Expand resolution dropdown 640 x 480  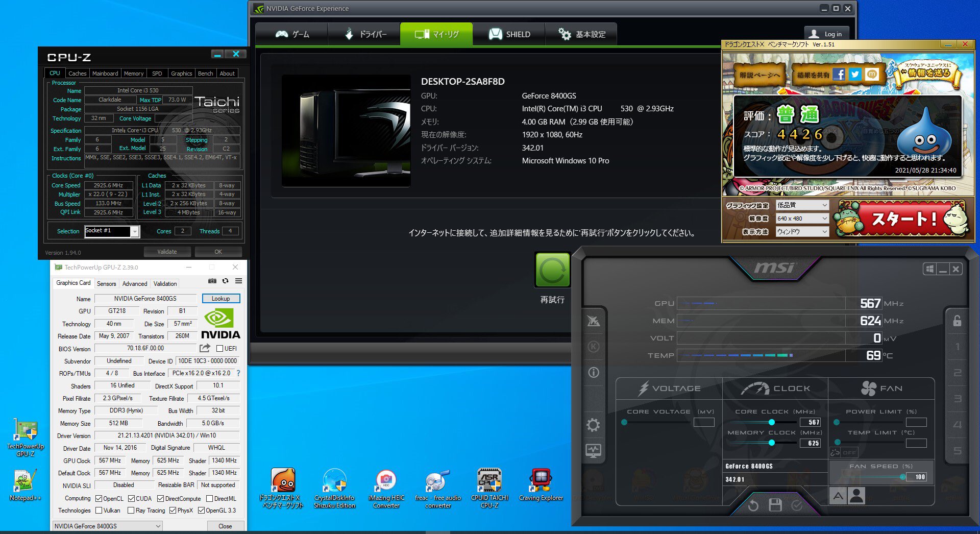click(x=802, y=218)
